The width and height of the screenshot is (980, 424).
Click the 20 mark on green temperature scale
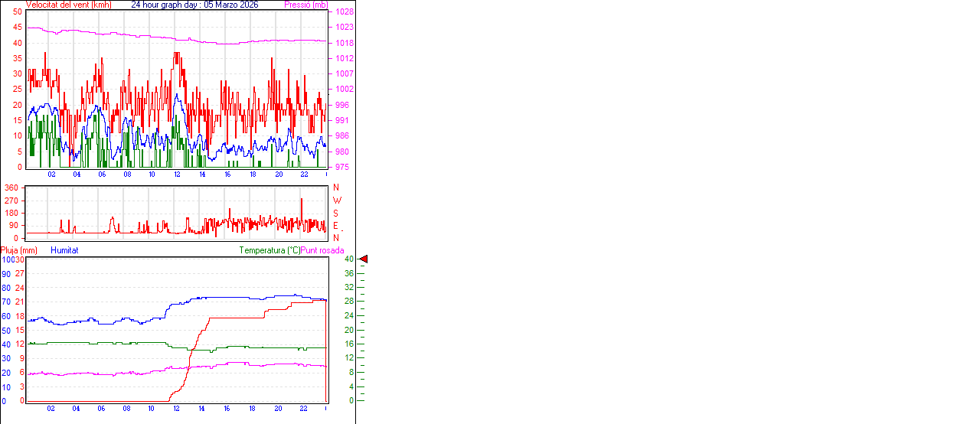tap(348, 330)
